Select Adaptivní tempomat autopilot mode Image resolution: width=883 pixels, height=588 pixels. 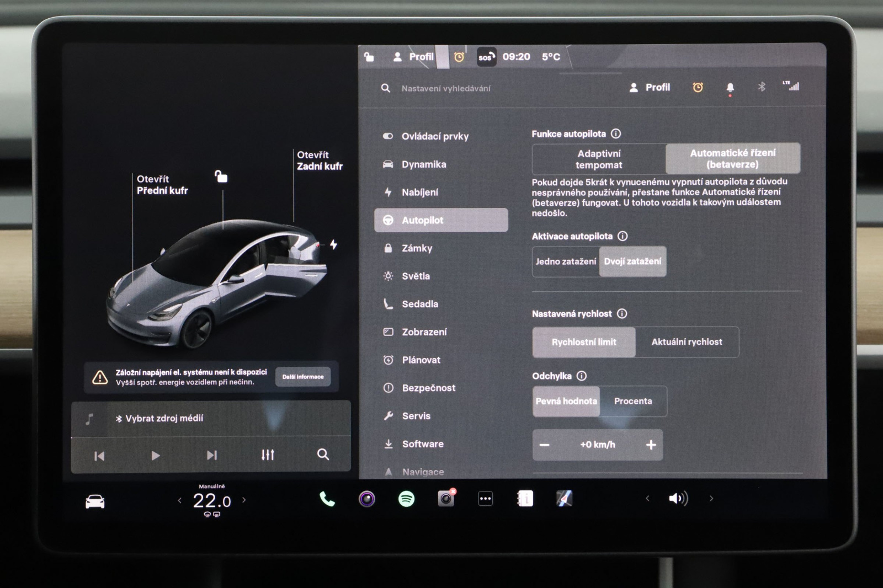coord(599,159)
